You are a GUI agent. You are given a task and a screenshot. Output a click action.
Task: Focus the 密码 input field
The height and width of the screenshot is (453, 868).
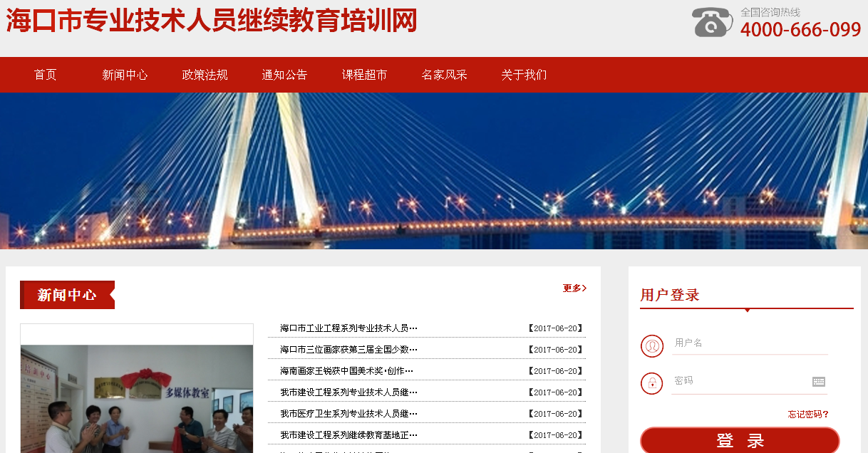coord(741,382)
